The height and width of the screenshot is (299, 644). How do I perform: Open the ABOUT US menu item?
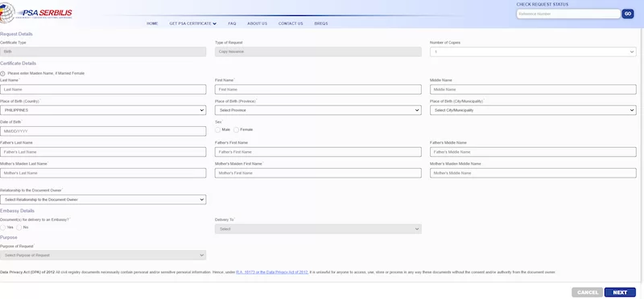point(257,24)
